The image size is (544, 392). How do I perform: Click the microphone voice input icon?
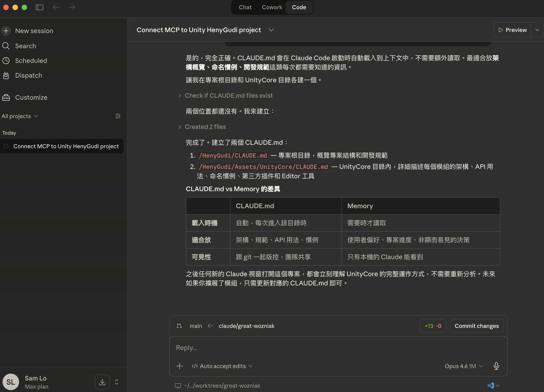(496, 366)
